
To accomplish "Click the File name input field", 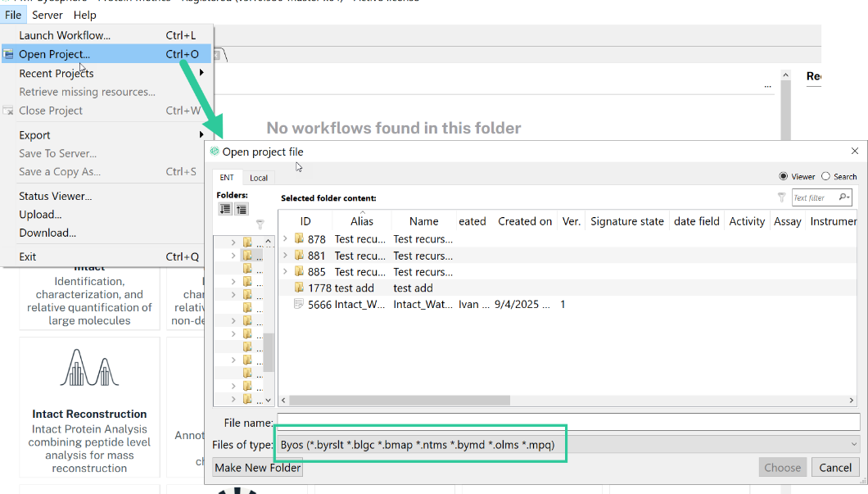I will pos(568,422).
